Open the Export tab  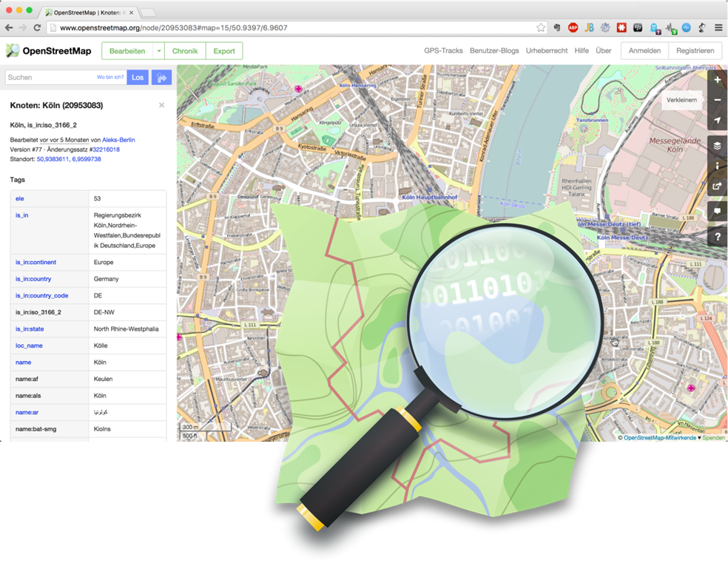point(224,51)
